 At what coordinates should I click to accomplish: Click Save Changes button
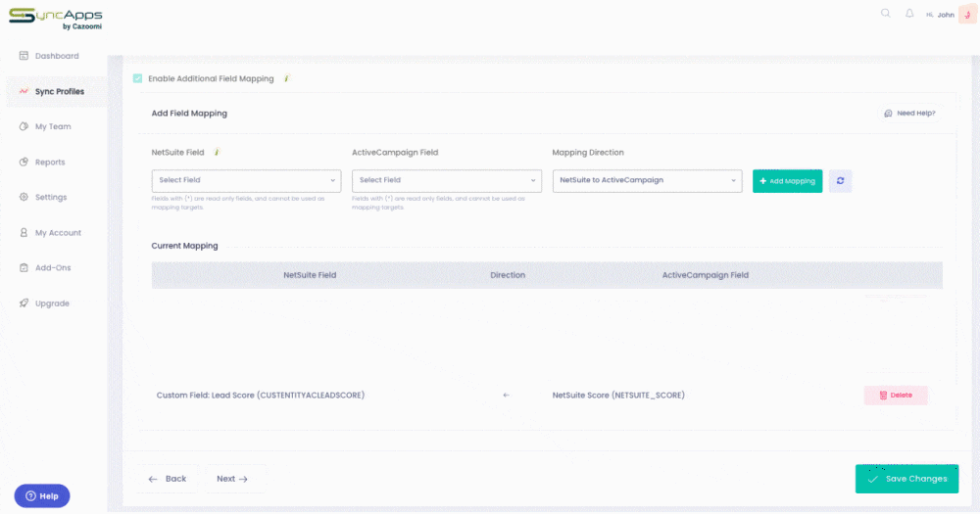click(906, 479)
